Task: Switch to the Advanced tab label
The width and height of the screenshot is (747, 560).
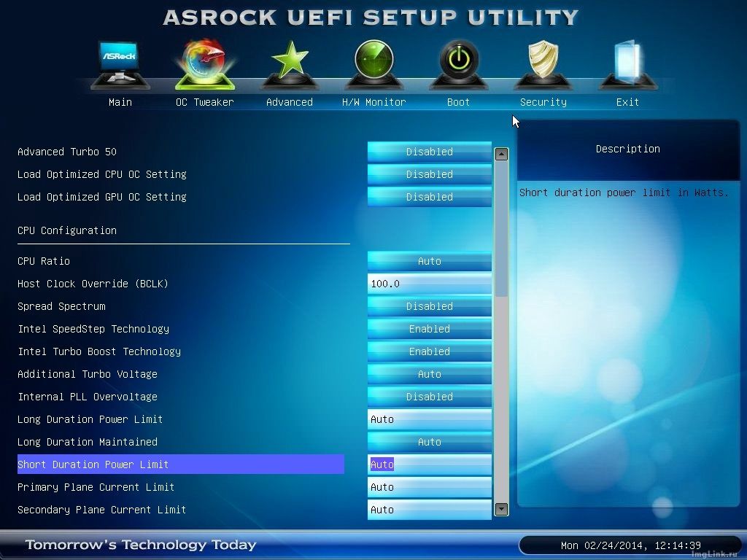Action: point(290,103)
